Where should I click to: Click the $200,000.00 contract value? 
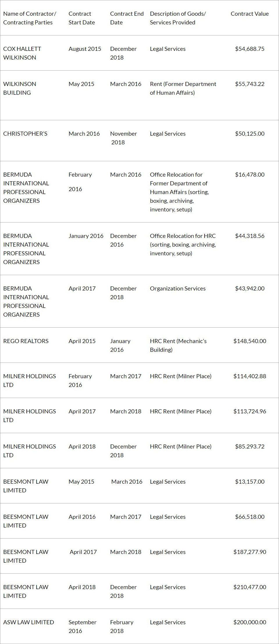pyautogui.click(x=250, y=622)
